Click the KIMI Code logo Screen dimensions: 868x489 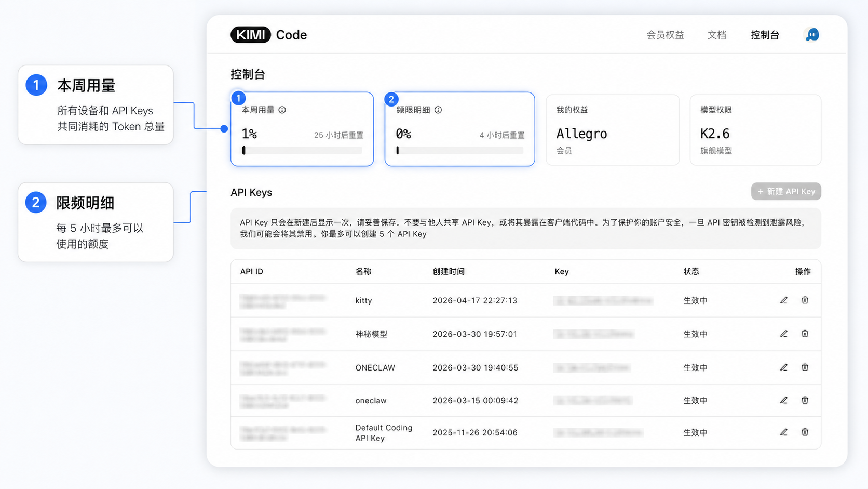pyautogui.click(x=268, y=35)
